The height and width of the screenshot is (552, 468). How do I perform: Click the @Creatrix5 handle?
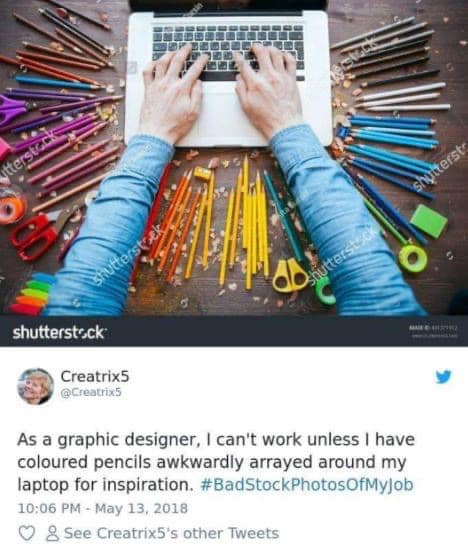(x=91, y=392)
